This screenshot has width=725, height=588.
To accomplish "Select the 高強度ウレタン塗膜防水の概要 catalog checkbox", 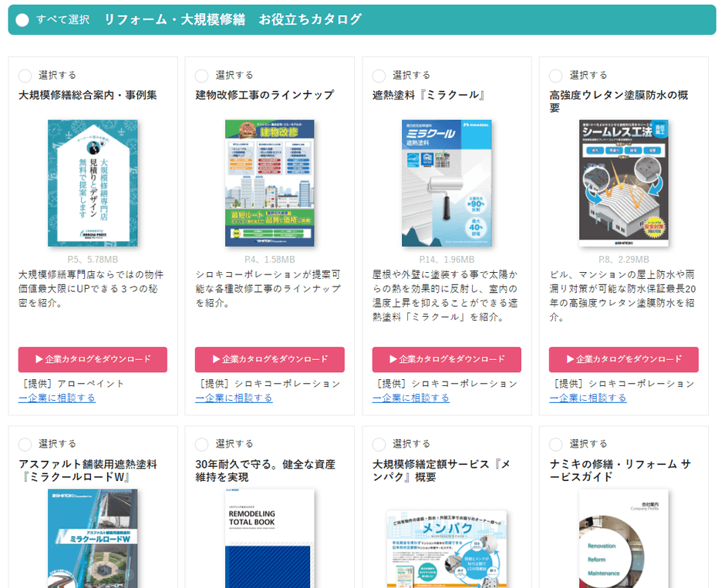I will pyautogui.click(x=555, y=76).
